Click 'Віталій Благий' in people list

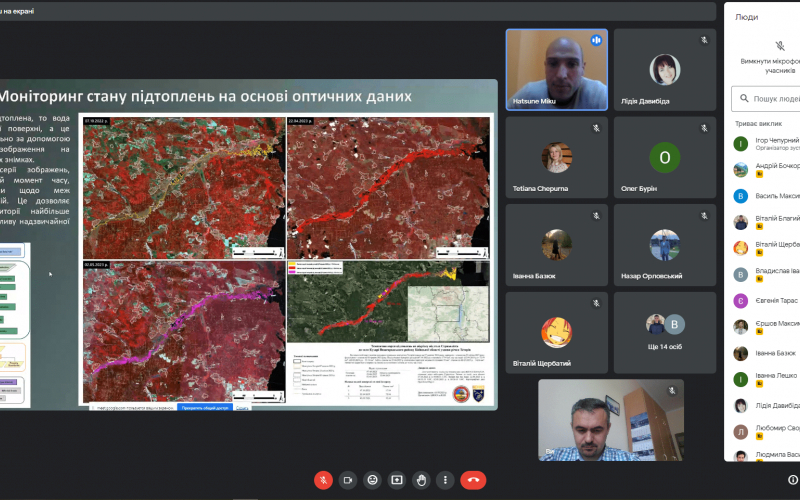[777, 218]
